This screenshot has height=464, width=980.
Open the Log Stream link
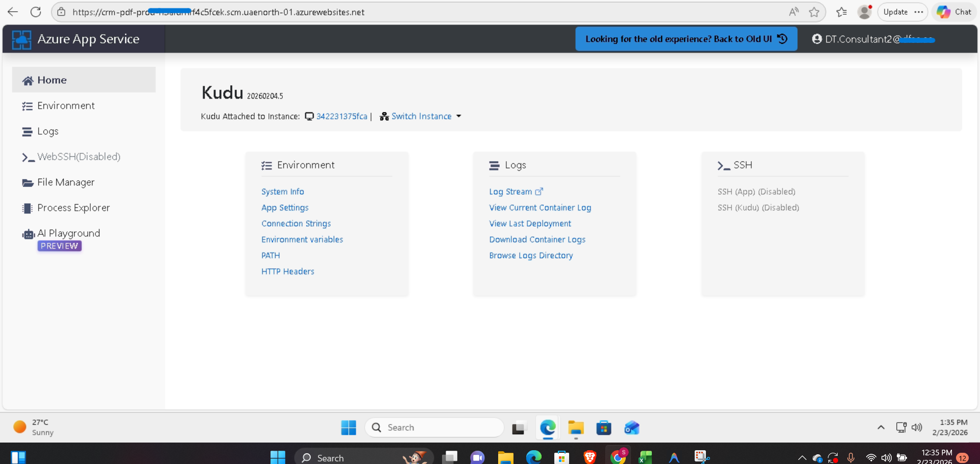[510, 191]
